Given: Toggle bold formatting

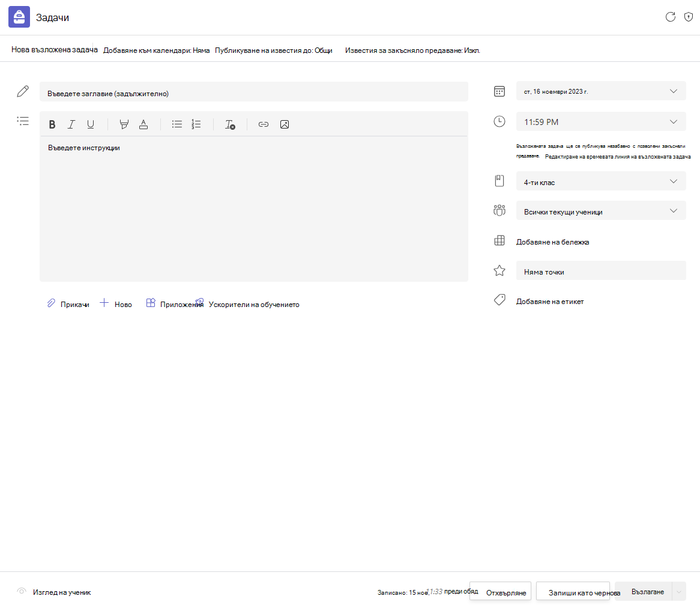Looking at the screenshot, I should click(x=52, y=124).
